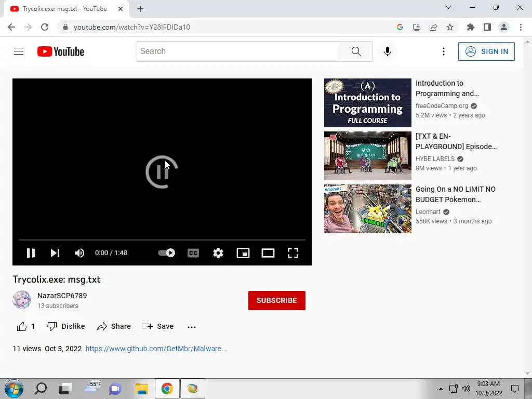Click the search magnifier button
The width and height of the screenshot is (532, 399).
[x=356, y=51]
